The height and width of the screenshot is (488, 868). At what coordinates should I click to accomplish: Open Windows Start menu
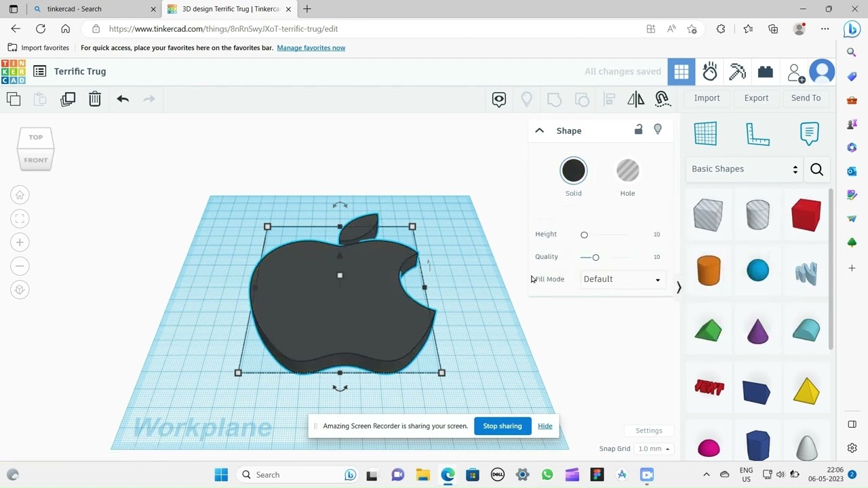[221, 475]
